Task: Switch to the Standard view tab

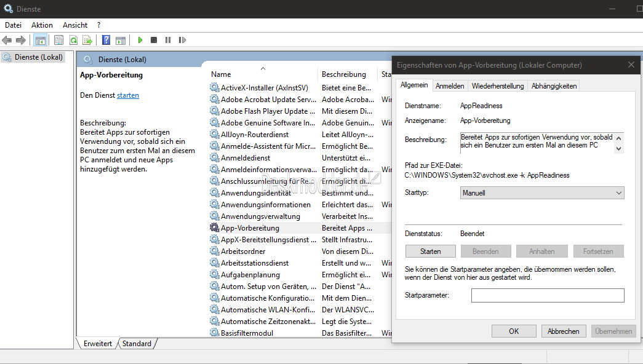Action: tap(137, 344)
